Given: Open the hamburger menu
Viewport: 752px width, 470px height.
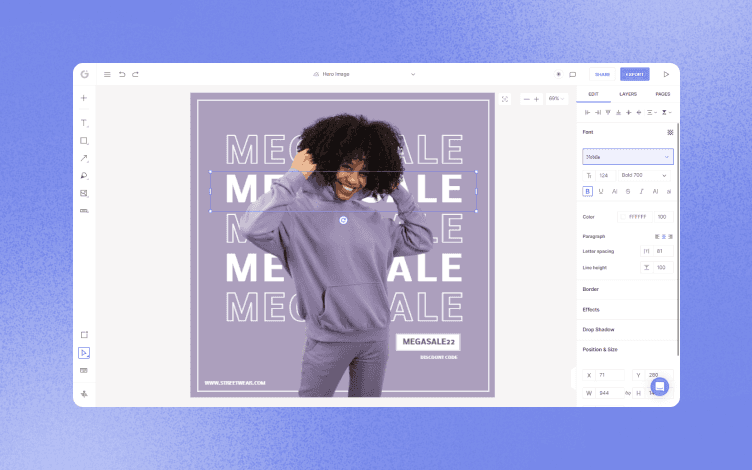Looking at the screenshot, I should [107, 74].
